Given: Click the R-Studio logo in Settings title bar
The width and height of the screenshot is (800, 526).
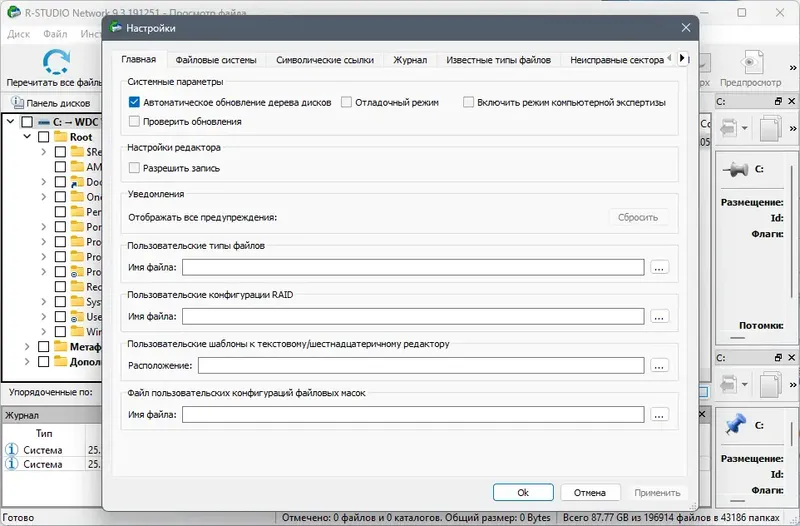Looking at the screenshot, I should click(x=116, y=28).
